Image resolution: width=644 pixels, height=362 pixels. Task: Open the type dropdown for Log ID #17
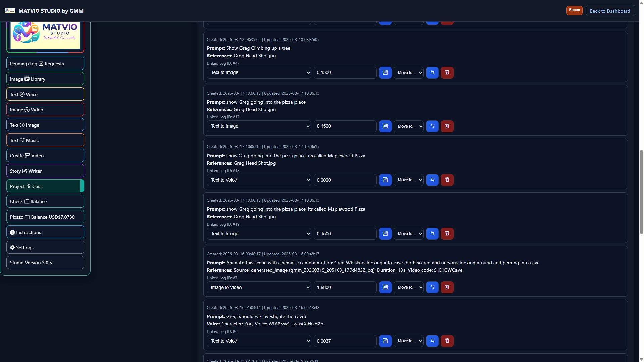point(259,126)
